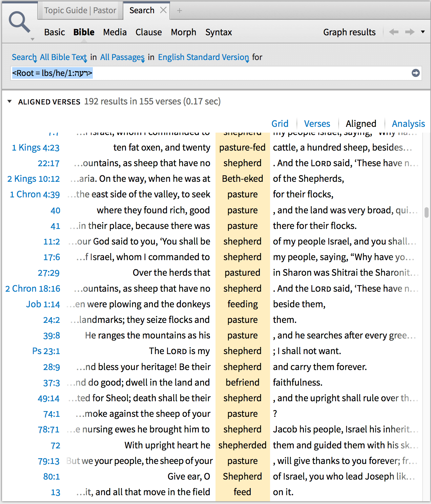
Task: Select the Morph search mode
Action: pos(183,32)
